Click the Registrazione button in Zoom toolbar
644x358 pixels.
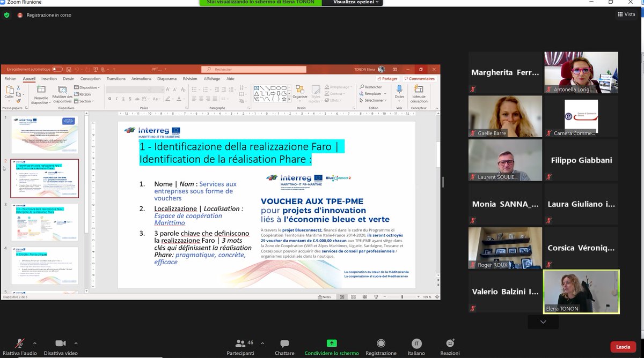381,346
